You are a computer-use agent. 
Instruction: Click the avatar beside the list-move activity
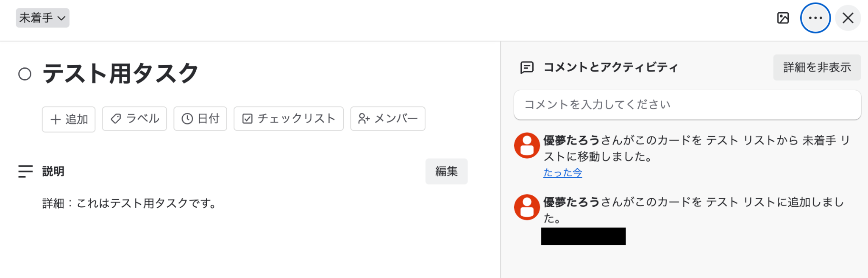pyautogui.click(x=527, y=145)
